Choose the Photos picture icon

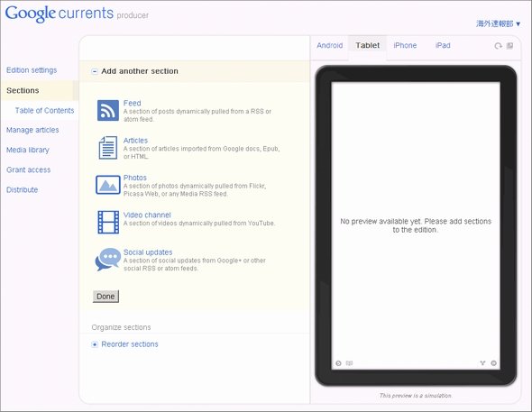coord(108,185)
